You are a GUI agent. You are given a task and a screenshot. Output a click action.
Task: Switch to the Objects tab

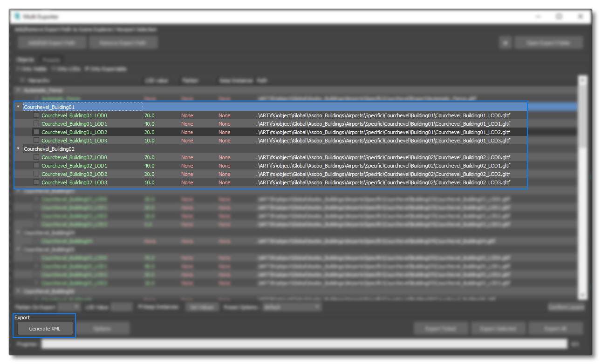pos(25,60)
